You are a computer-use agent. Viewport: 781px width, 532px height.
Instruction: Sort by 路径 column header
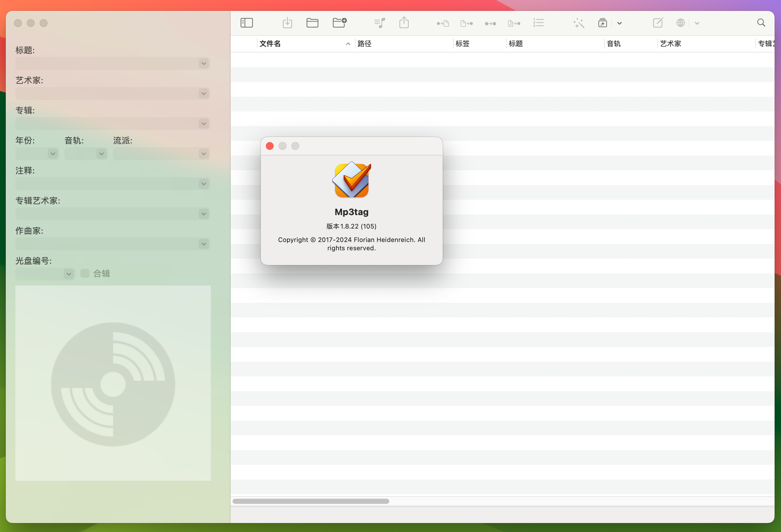(x=403, y=44)
